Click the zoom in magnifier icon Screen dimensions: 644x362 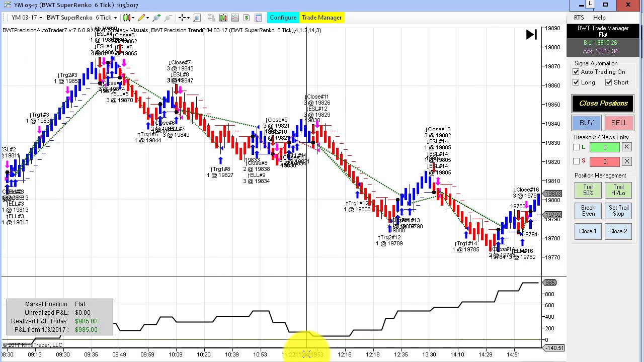coord(156,18)
